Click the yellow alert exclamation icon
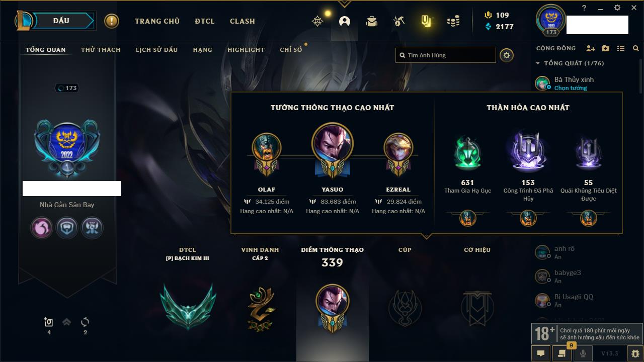This screenshot has width=644, height=362. pyautogui.click(x=112, y=21)
